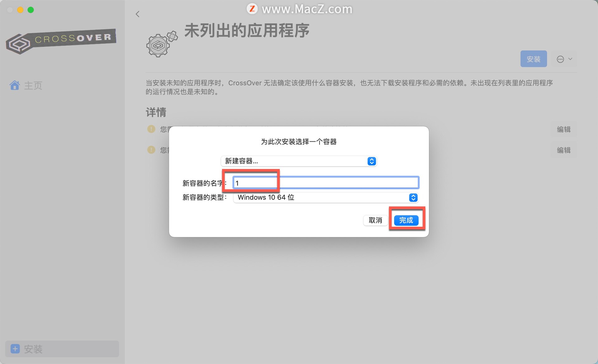This screenshot has width=598, height=364.
Task: Expand the container type dropdown Windows 10 64位
Action: coord(413,197)
